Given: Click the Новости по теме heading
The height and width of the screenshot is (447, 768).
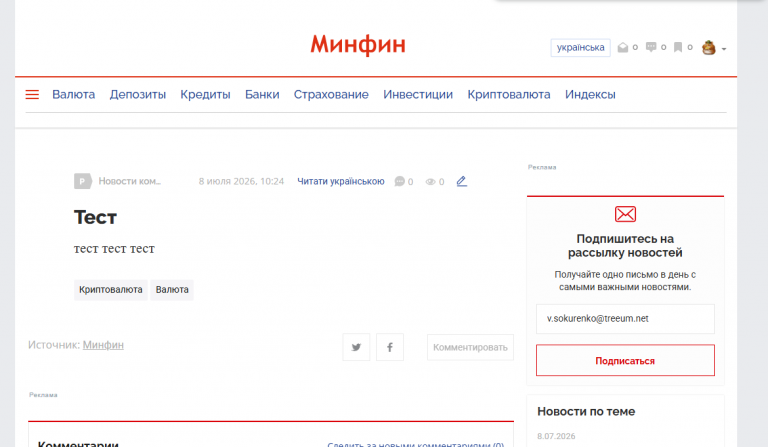Looking at the screenshot, I should click(x=586, y=411).
